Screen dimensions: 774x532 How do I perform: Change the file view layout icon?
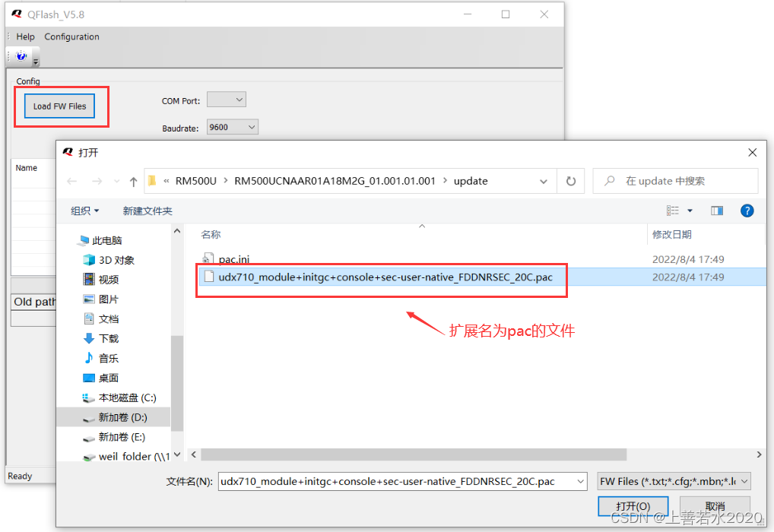coord(672,211)
